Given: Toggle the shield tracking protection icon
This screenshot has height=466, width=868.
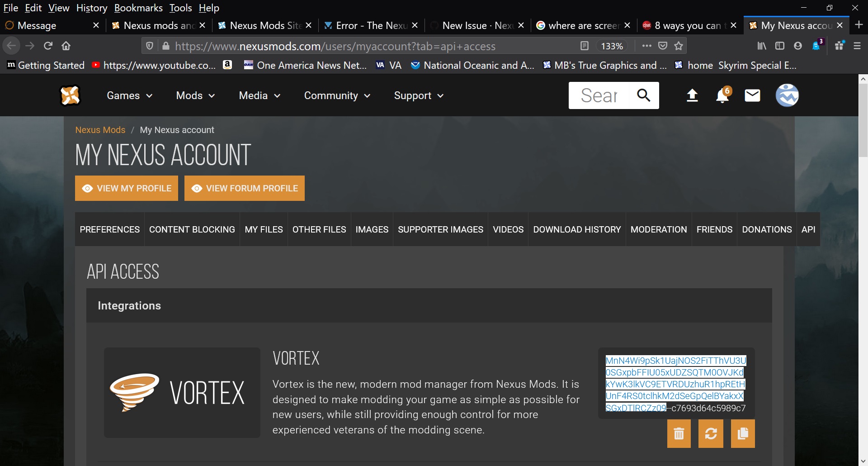Looking at the screenshot, I should pyautogui.click(x=150, y=46).
